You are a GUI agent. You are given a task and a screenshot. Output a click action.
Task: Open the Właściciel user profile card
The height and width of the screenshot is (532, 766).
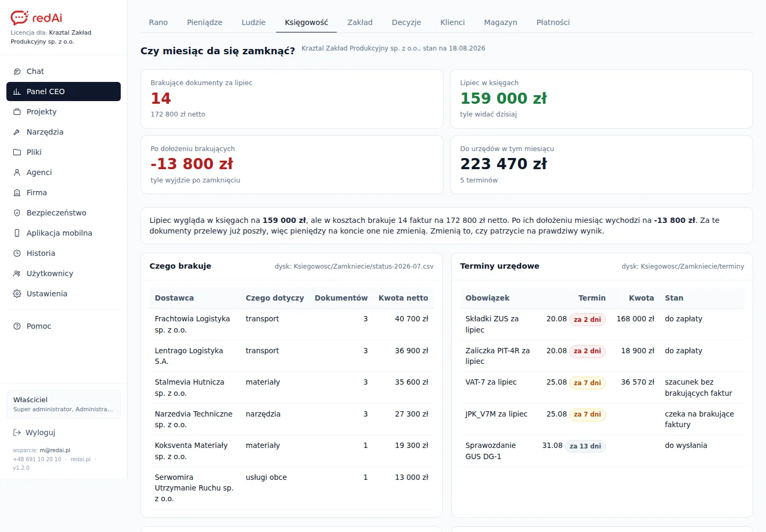click(63, 404)
